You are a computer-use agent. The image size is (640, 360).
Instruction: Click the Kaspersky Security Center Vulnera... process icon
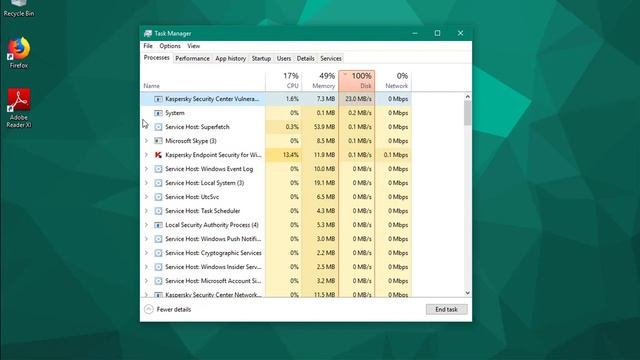[x=158, y=99]
